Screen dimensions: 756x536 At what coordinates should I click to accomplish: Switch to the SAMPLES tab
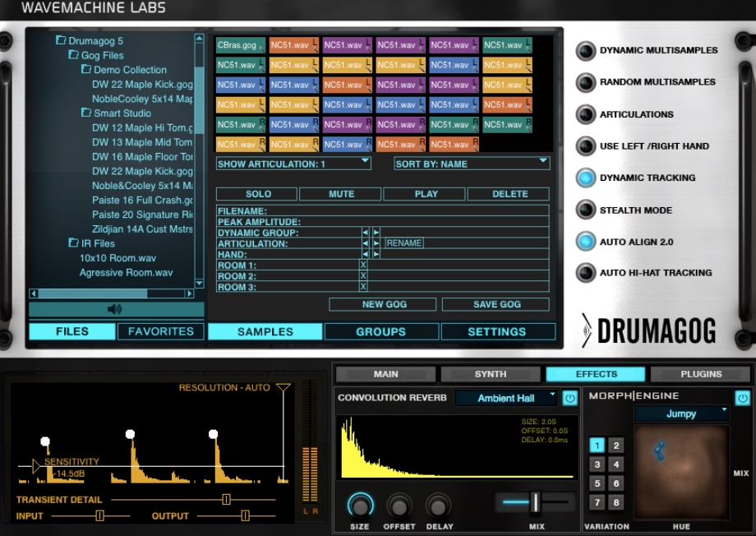(x=265, y=331)
